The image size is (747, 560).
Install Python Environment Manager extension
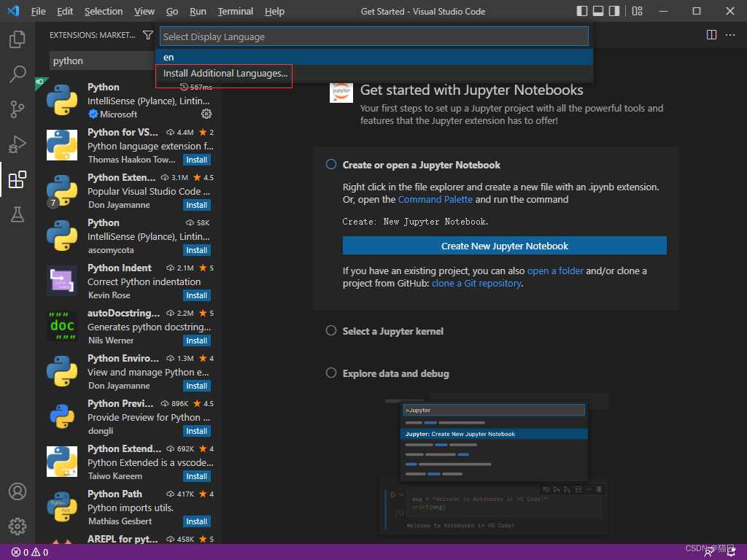point(197,386)
